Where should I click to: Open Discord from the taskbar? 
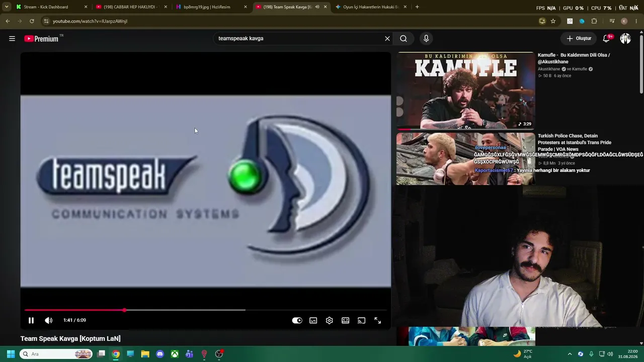coord(160,354)
